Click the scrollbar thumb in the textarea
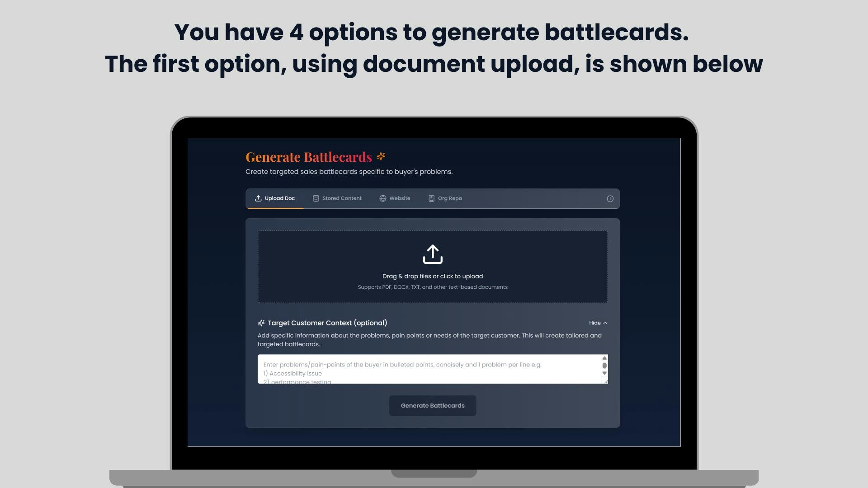The height and width of the screenshot is (488, 868). pos(604,366)
